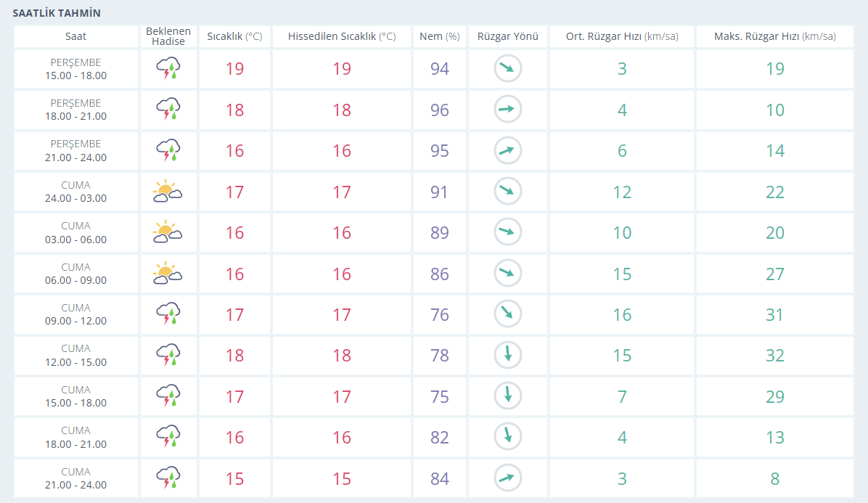868x503 pixels.
Task: Click wind direction arrow for Cuma 03.00 - 06.00
Action: click(x=507, y=232)
